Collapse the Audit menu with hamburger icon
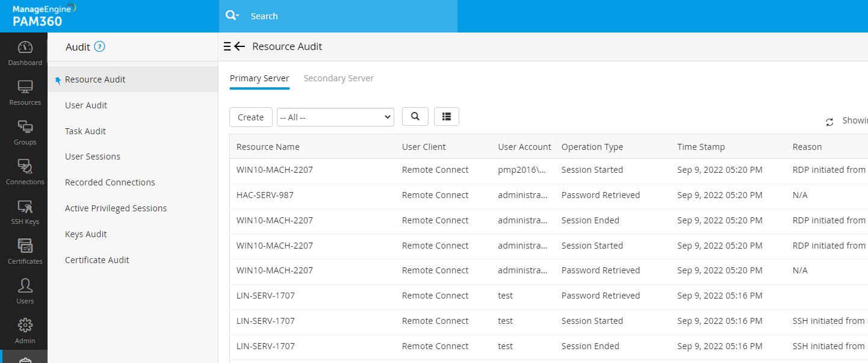The width and height of the screenshot is (868, 363). (227, 47)
